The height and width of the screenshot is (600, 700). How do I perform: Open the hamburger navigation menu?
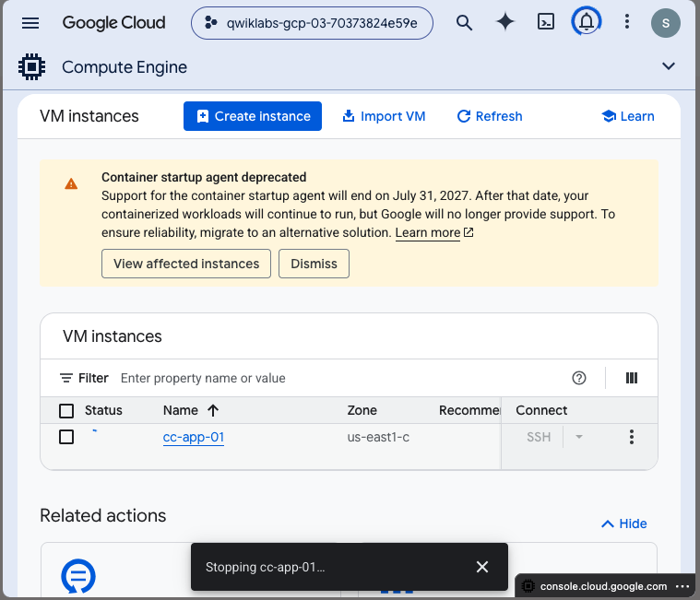pyautogui.click(x=30, y=23)
